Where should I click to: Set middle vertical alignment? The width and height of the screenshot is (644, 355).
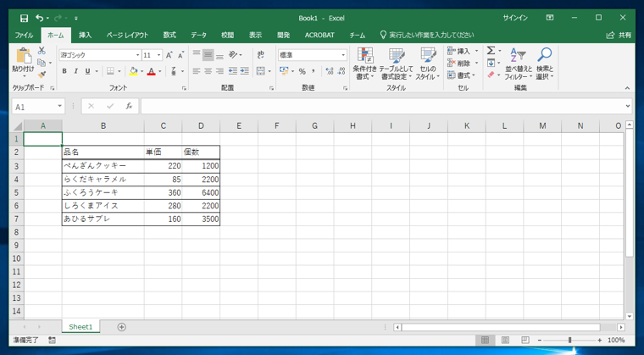point(208,54)
